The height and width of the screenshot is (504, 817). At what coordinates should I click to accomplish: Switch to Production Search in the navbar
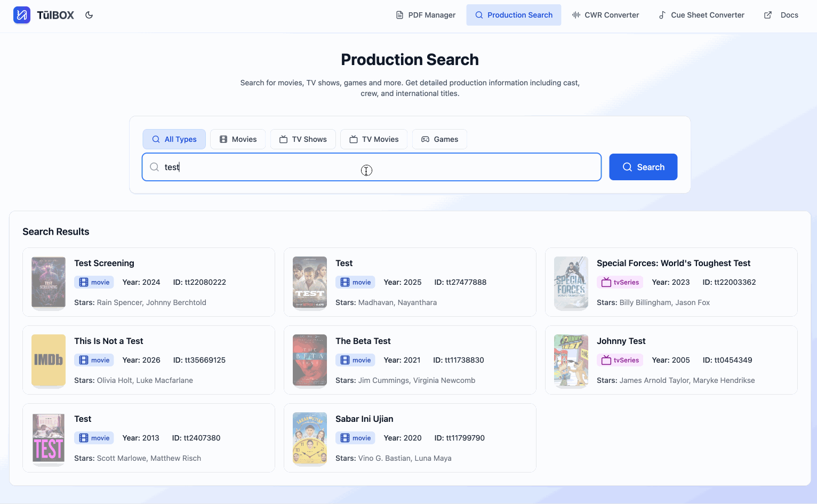click(x=514, y=14)
